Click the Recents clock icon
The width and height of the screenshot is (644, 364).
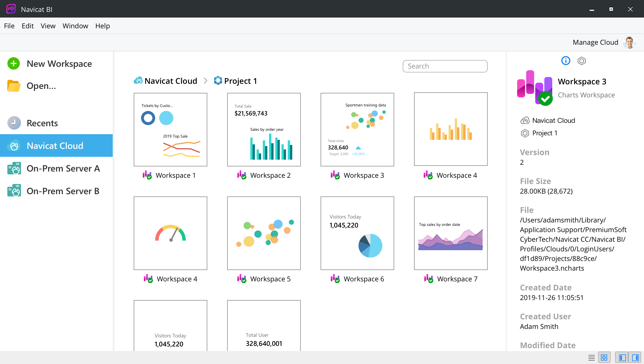tap(14, 123)
